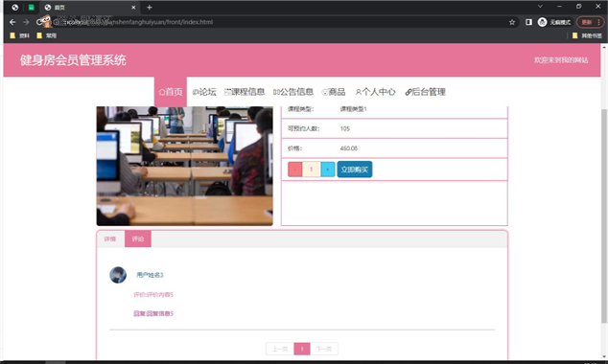Open a new browser tab

150,8
